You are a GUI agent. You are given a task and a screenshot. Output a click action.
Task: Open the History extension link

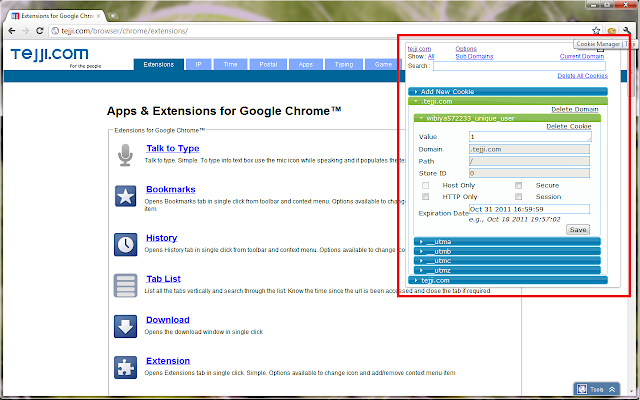tap(162, 238)
